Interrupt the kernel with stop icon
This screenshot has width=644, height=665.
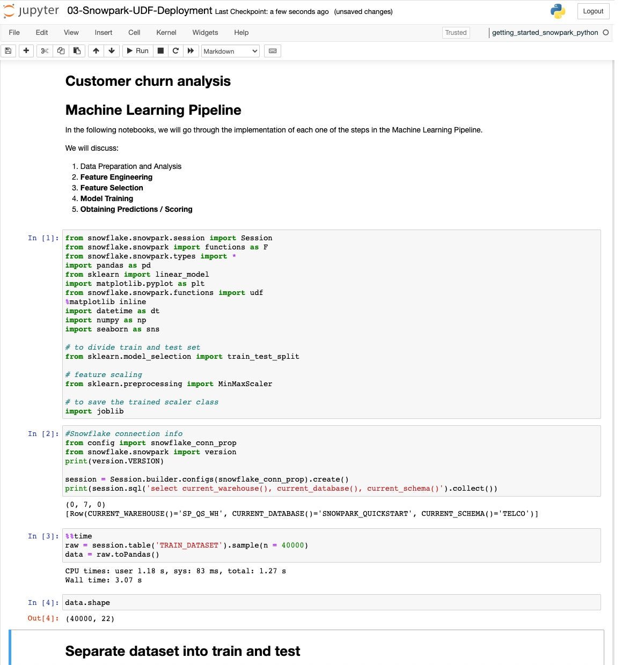[x=160, y=51]
